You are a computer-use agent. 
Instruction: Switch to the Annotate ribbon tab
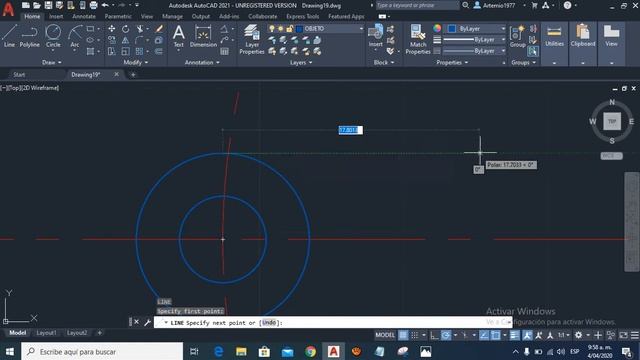pos(84,16)
